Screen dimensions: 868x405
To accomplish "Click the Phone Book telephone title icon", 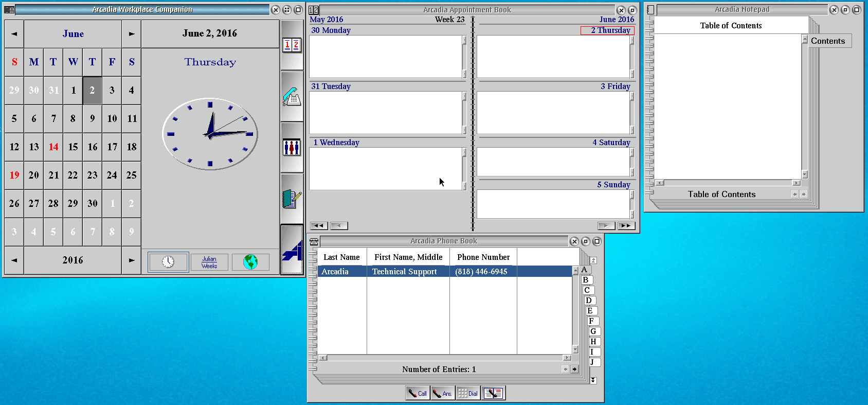I will pyautogui.click(x=314, y=241).
